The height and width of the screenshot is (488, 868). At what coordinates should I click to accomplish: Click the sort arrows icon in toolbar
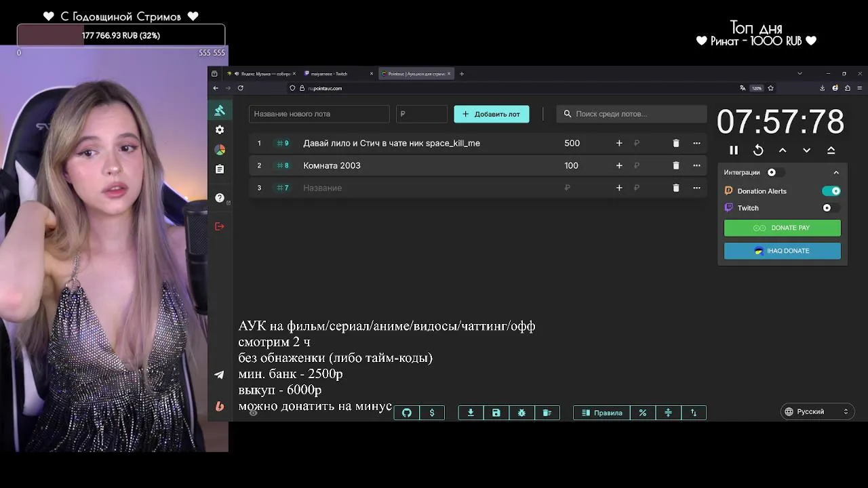click(x=693, y=413)
